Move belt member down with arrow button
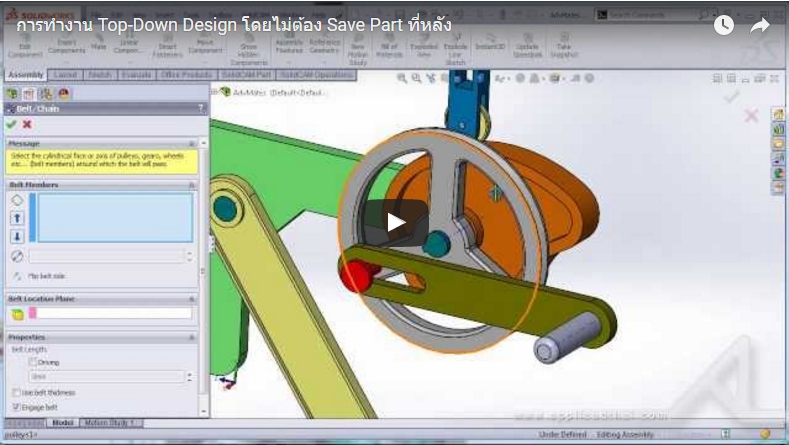 pyautogui.click(x=17, y=237)
